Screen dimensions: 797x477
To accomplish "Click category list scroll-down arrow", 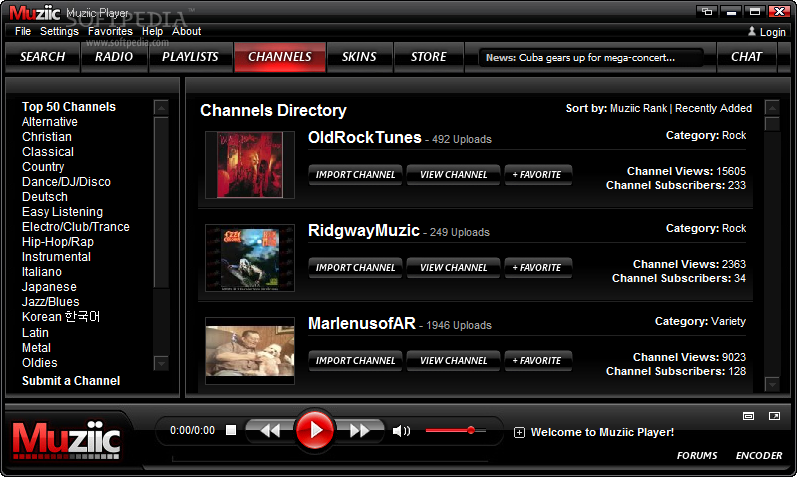I will (x=161, y=363).
